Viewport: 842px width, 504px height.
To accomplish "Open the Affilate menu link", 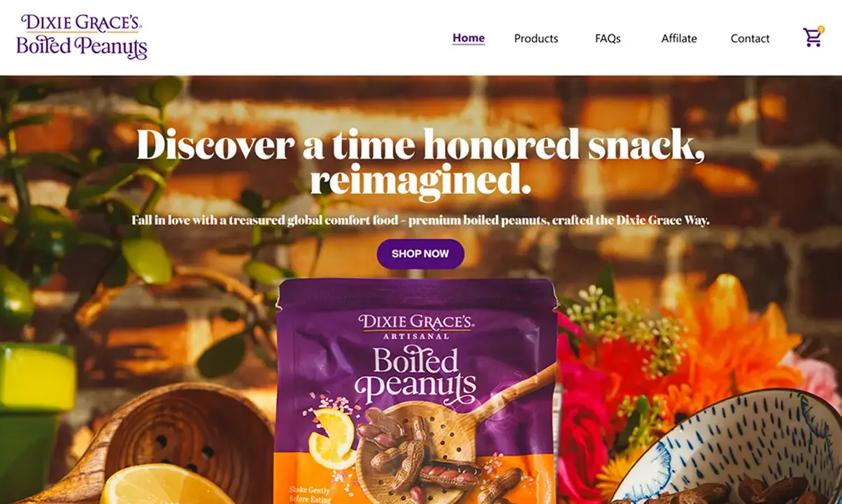I will [x=679, y=38].
